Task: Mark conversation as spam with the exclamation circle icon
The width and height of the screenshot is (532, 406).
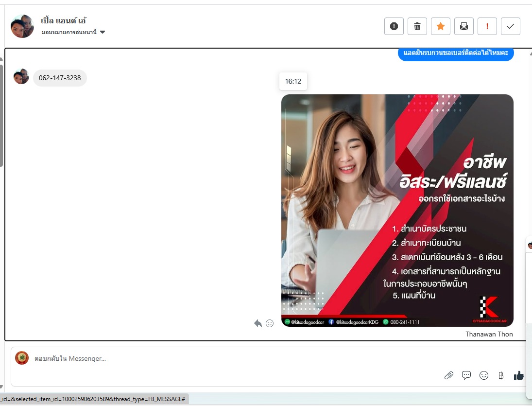Action: (394, 26)
